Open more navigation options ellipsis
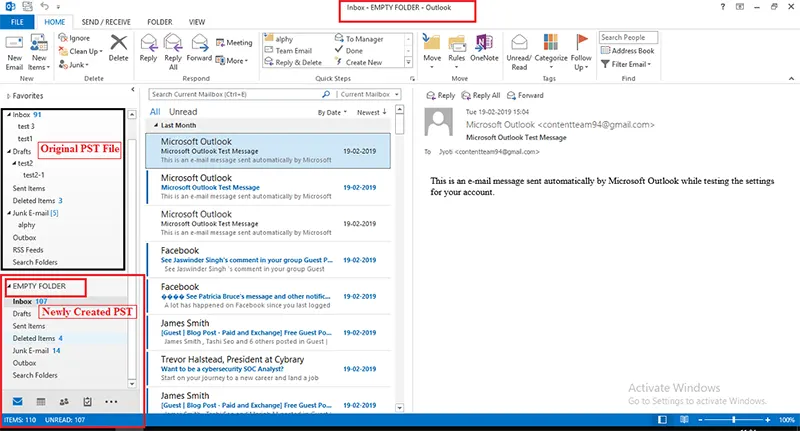800x431 pixels. (x=111, y=401)
